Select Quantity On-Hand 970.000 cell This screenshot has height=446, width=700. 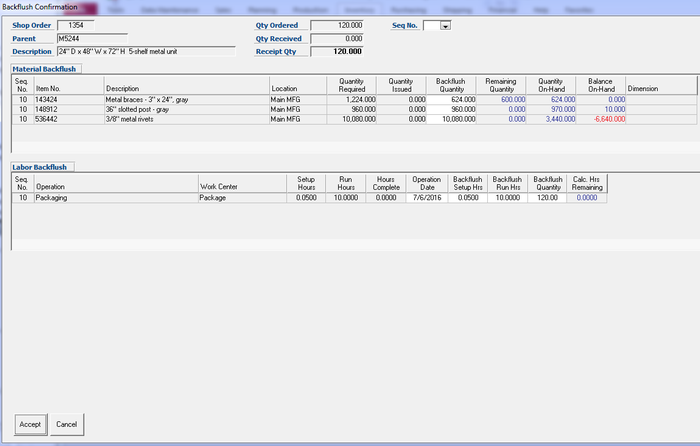point(551,109)
